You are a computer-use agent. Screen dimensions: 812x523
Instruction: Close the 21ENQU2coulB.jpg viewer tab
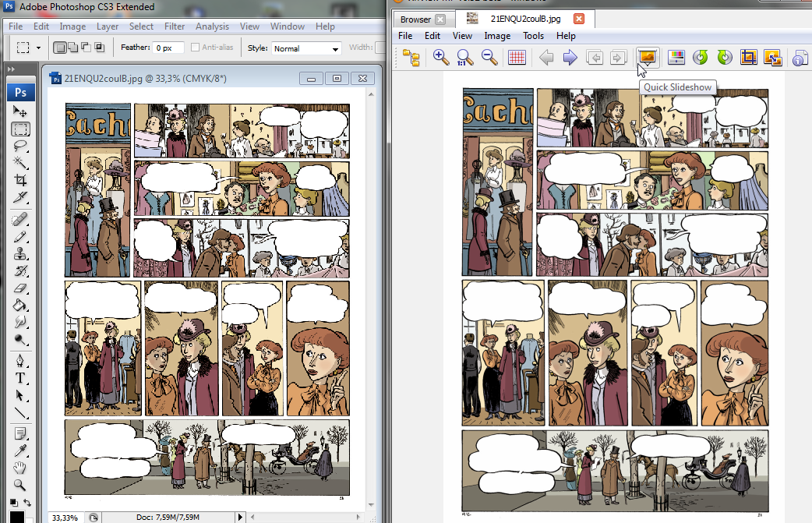coord(579,19)
